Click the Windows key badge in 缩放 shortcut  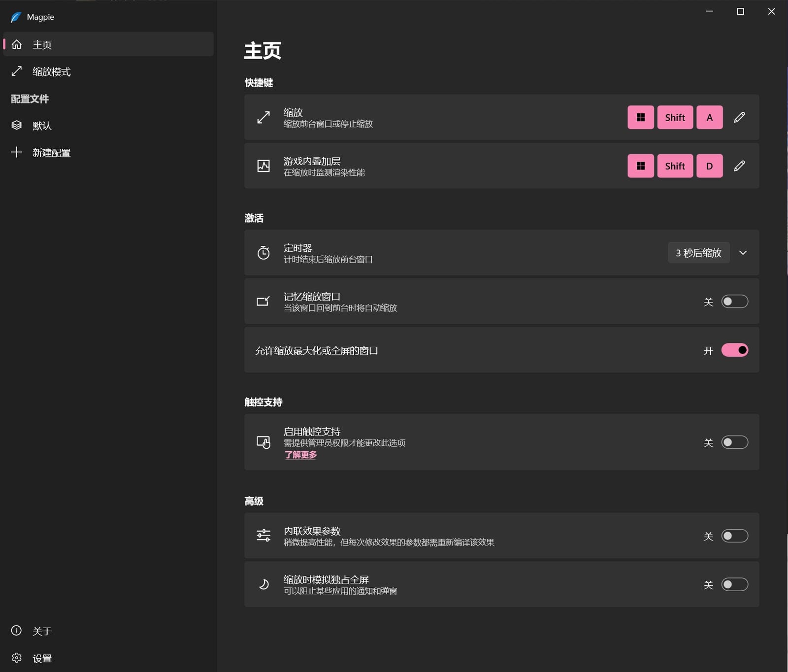(640, 117)
